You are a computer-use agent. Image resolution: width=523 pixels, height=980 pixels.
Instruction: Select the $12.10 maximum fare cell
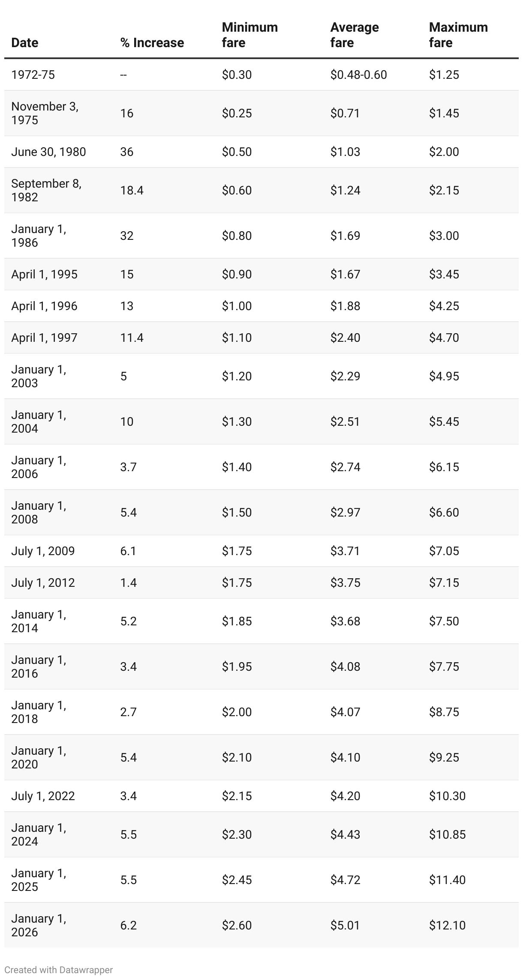point(447,925)
